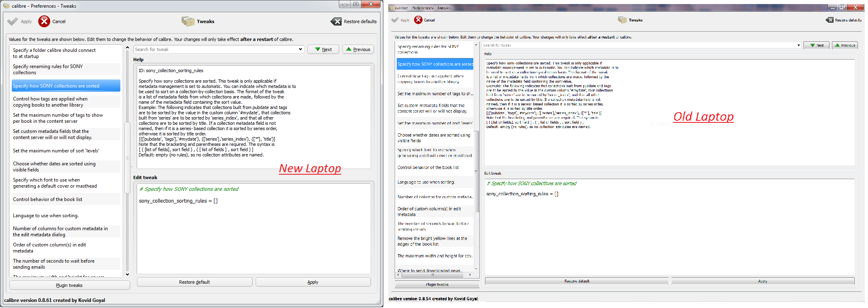Screen dimensions: 868x308
Task: Click the Previous button in the right window
Action: coord(845,45)
